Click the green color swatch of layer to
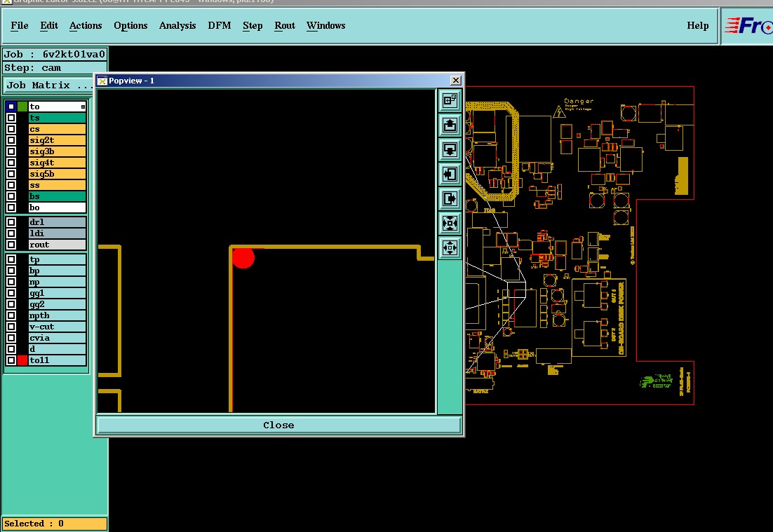 coord(22,107)
